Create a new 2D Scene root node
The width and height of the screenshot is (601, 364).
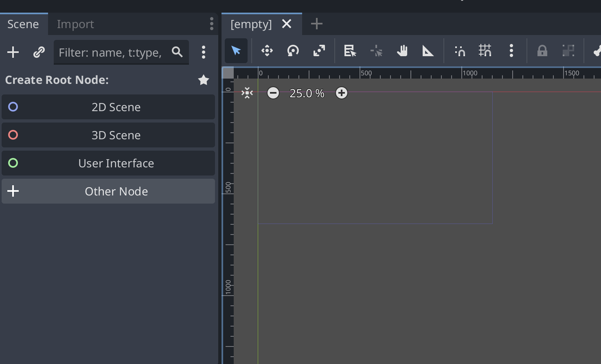[x=108, y=107]
